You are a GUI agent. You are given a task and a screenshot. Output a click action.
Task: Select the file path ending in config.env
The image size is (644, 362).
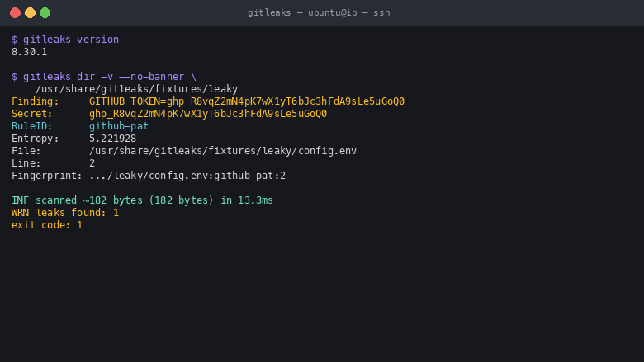click(x=223, y=151)
